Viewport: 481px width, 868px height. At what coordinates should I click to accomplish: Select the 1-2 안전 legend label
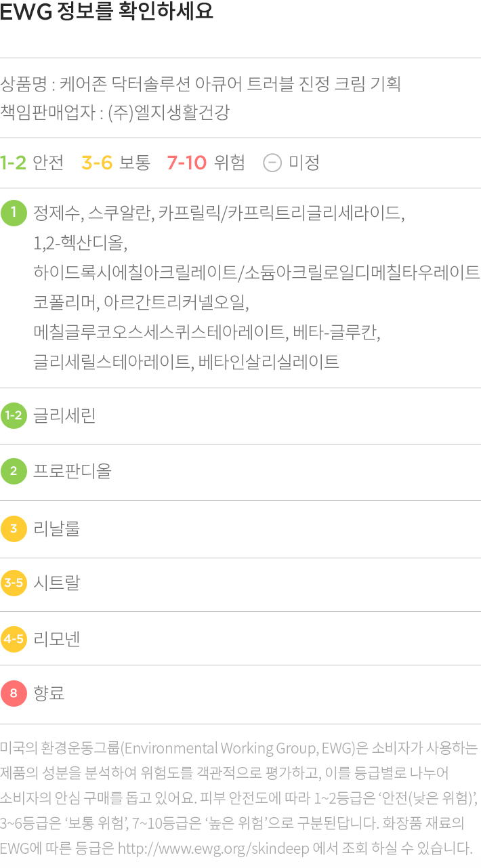click(x=32, y=163)
